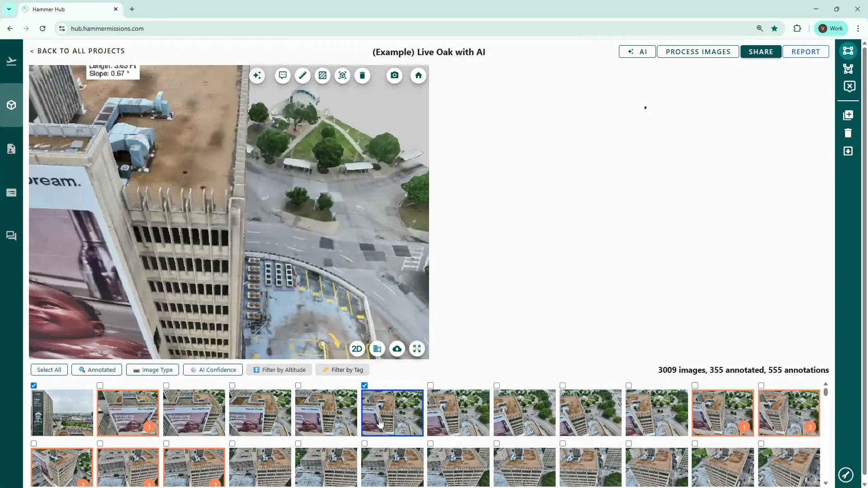Click the AI sparkle tool in viewer toolbar
The height and width of the screenshot is (488, 868).
[257, 75]
